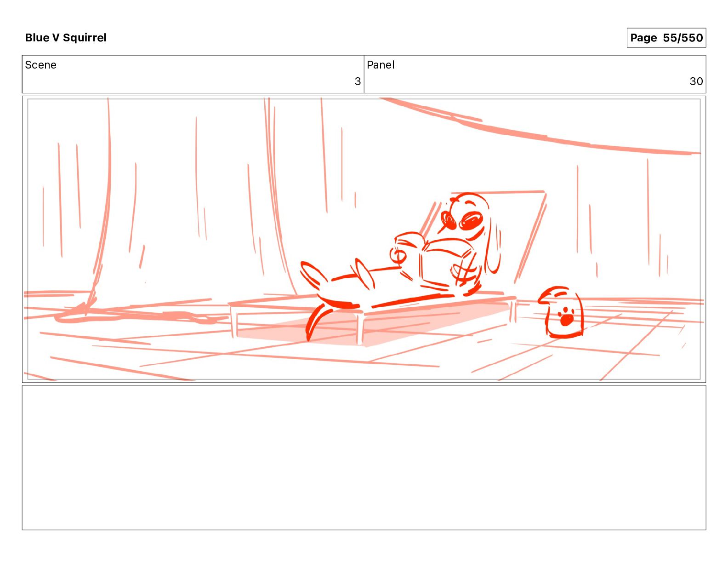Click the 'Panel' label

(x=381, y=65)
